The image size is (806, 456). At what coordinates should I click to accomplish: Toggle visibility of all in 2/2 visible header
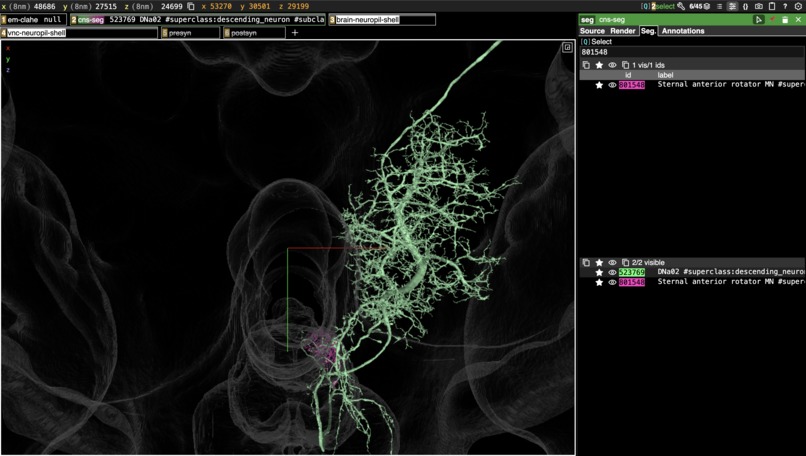[x=612, y=262]
